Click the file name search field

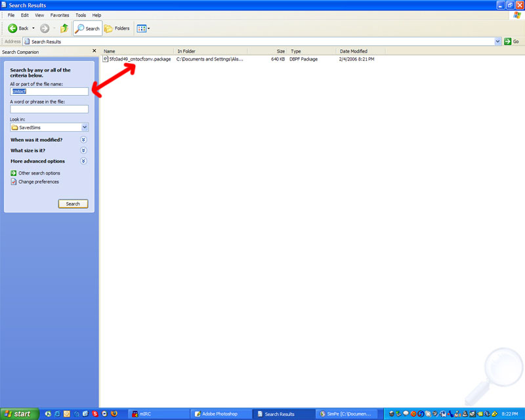click(49, 91)
